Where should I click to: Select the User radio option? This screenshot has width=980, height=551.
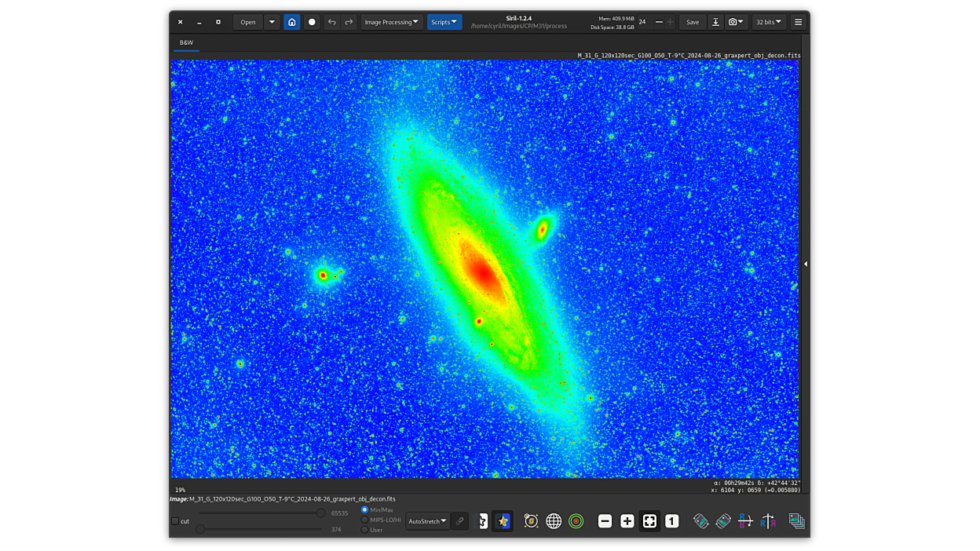pyautogui.click(x=364, y=530)
